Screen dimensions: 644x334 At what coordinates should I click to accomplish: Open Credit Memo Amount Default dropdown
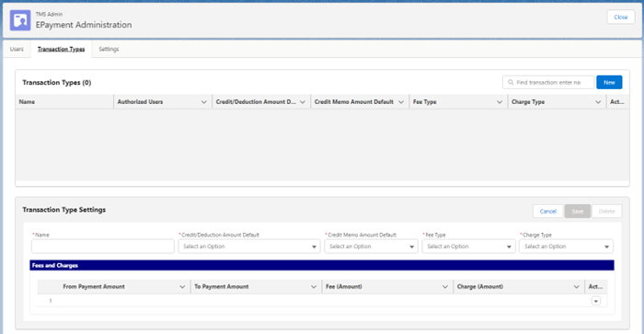click(x=371, y=246)
